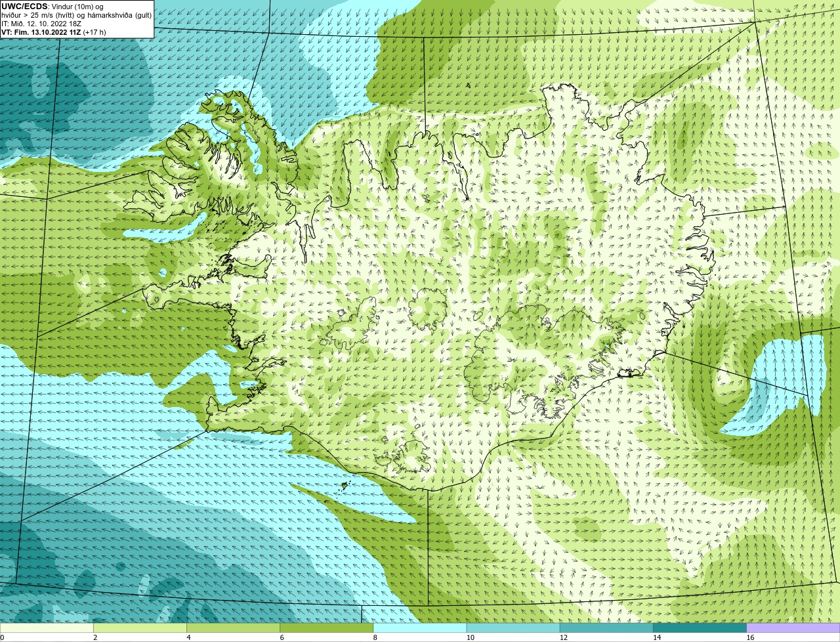Click the 6–8 m/s olive legend segment
Screen dimensions: 840x642
(x=327, y=628)
